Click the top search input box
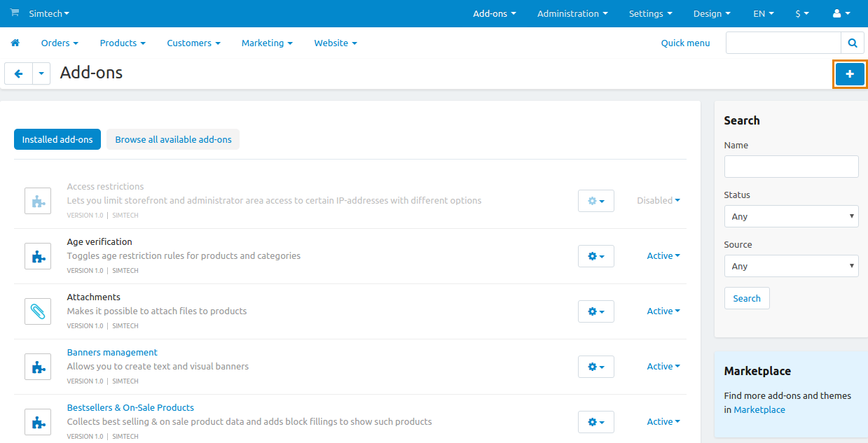Image resolution: width=868 pixels, height=443 pixels. (x=783, y=43)
